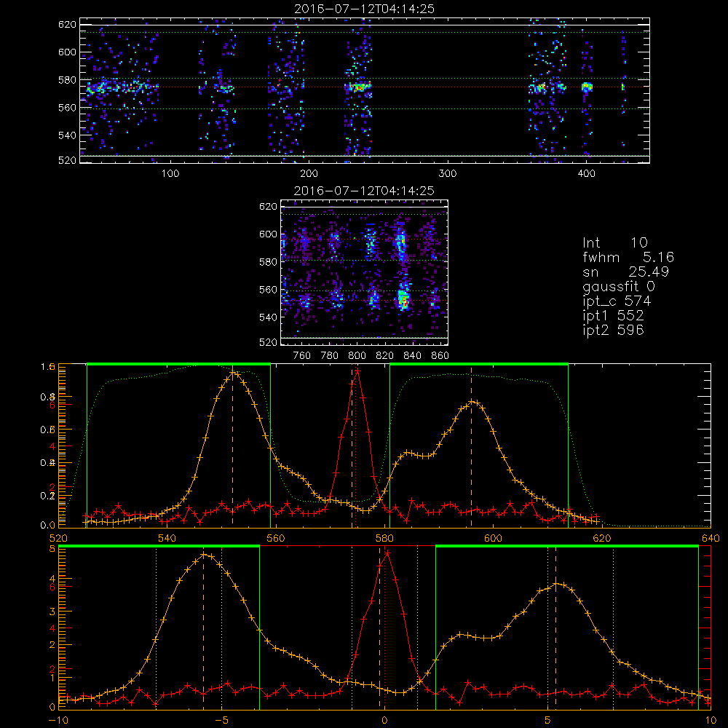The width and height of the screenshot is (728, 728).
Task: Click the middle plot title 2016-07-12T04:14:25
Action: point(364,191)
